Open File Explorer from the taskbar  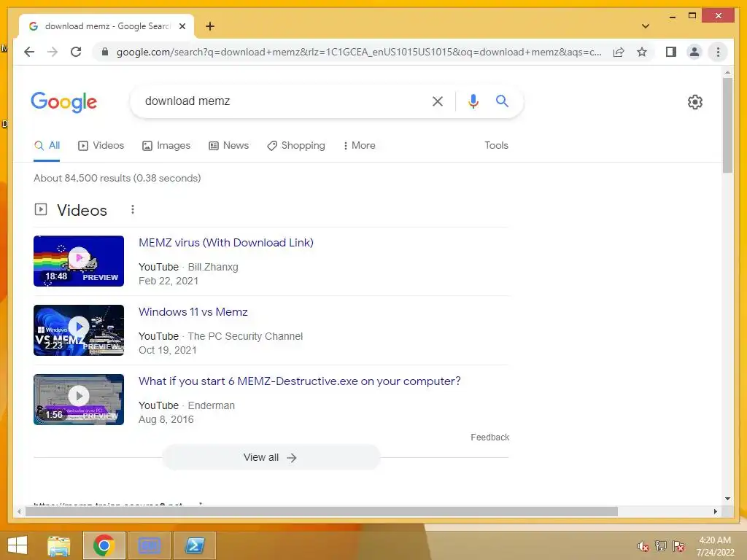[59, 545]
